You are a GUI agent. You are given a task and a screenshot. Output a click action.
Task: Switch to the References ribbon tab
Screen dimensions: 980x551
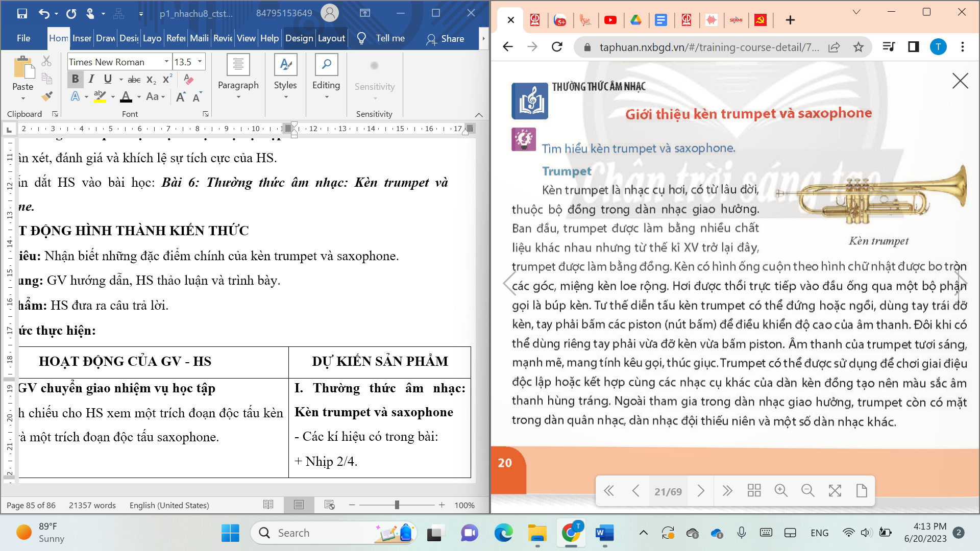point(176,38)
